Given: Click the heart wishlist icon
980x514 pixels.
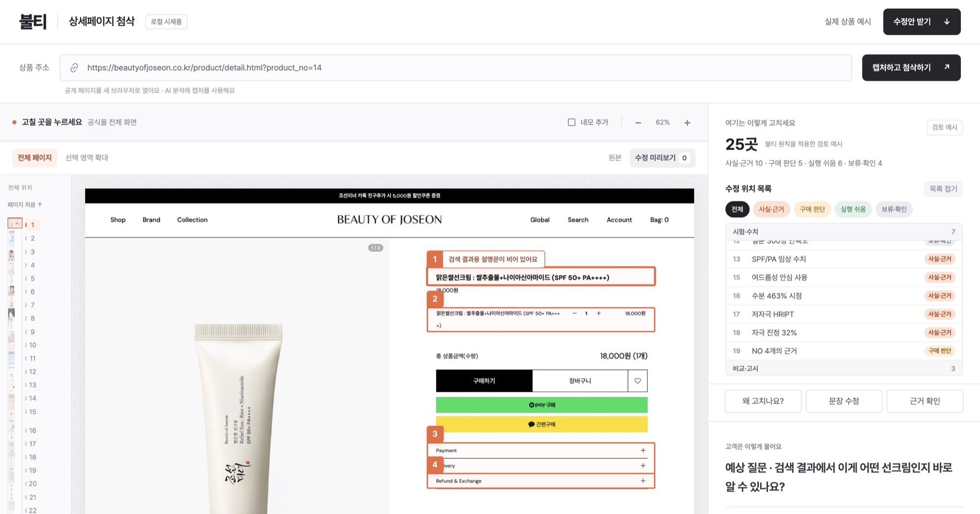Looking at the screenshot, I should point(637,381).
